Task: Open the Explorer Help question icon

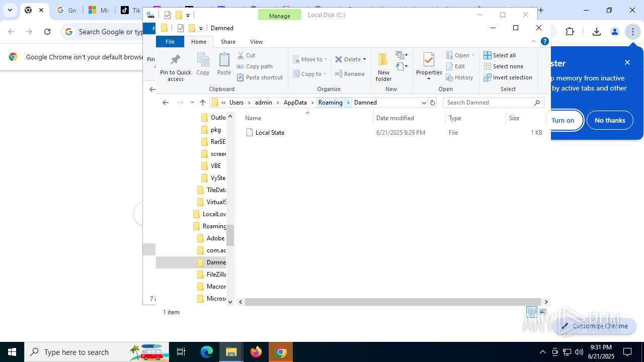Action: pos(544,42)
